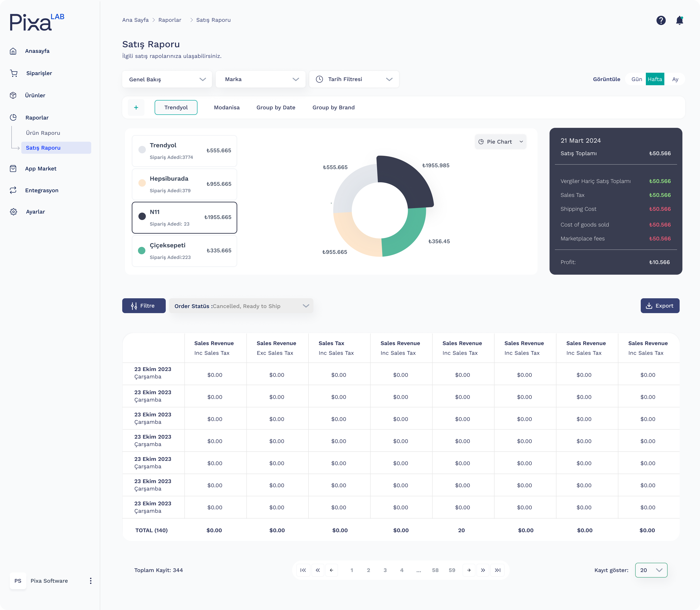
Task: Switch the view to Ay
Action: pyautogui.click(x=675, y=79)
